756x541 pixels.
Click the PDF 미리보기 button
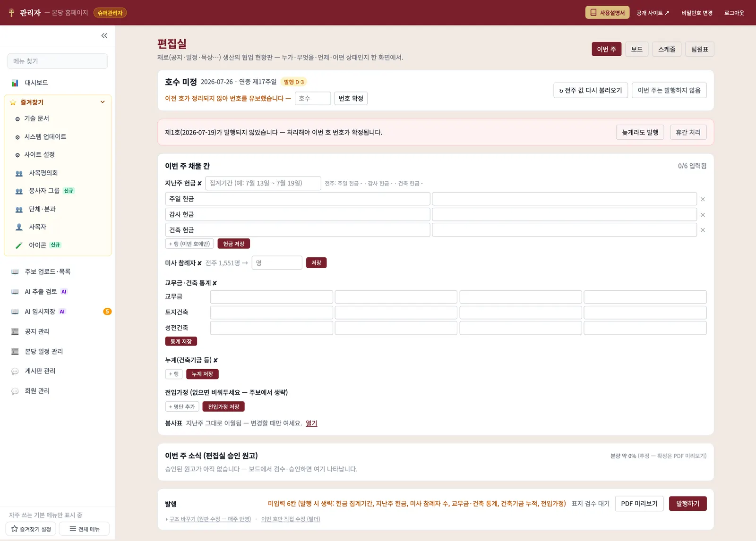tap(639, 504)
